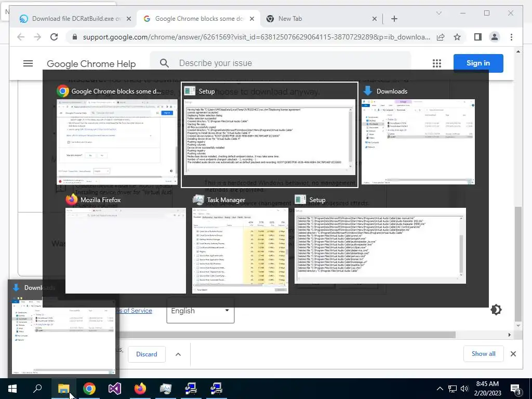Click Discard on the download bar

[x=147, y=354]
